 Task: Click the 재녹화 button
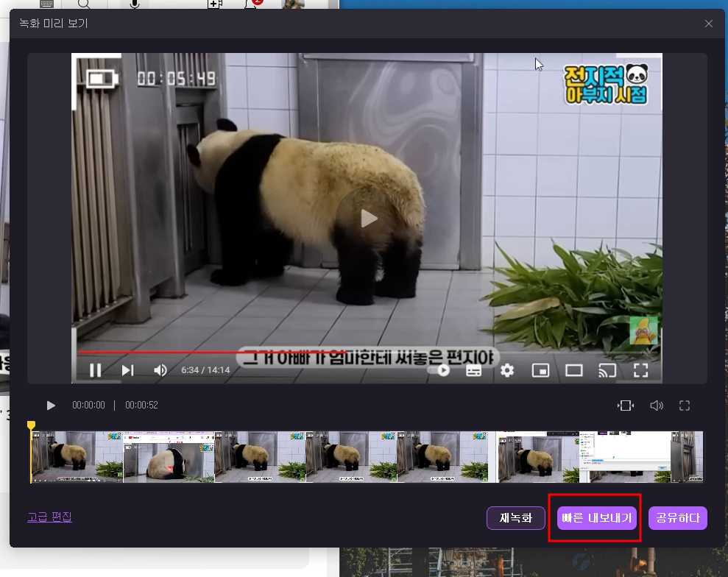516,517
